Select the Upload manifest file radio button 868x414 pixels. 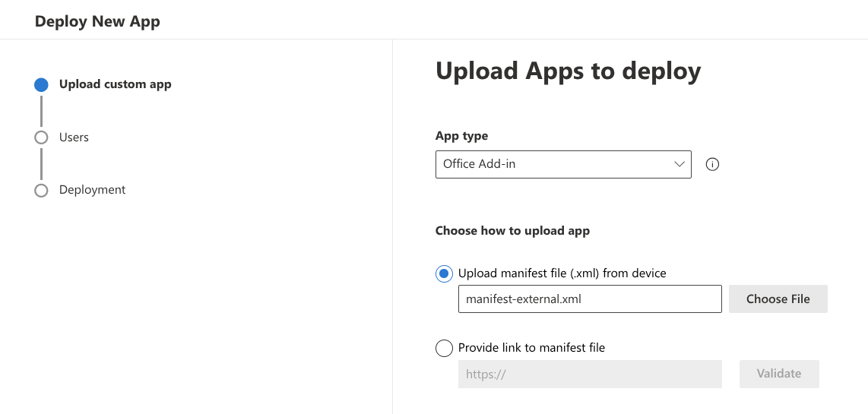(x=444, y=273)
